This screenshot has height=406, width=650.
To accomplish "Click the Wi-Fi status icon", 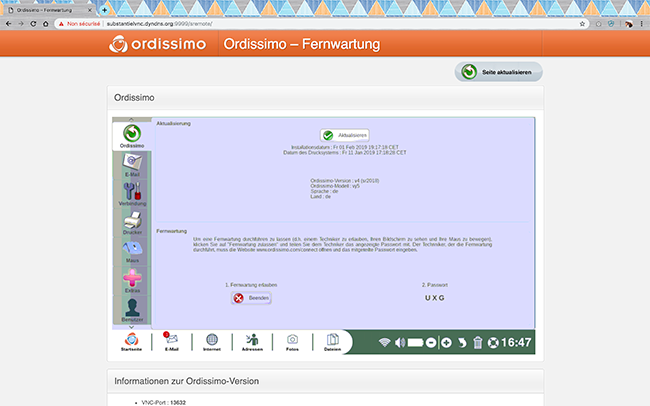I will pyautogui.click(x=384, y=343).
